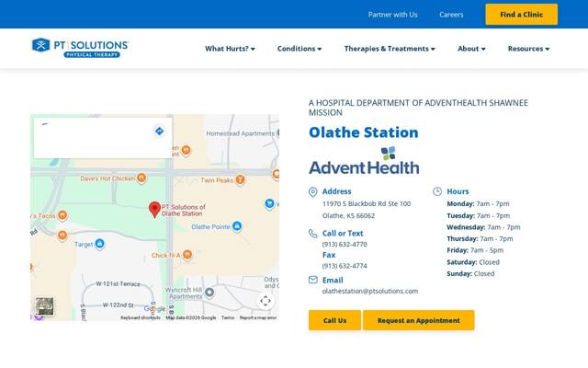Toggle the map fullscreen control
The image size is (588, 368).
(266, 301)
